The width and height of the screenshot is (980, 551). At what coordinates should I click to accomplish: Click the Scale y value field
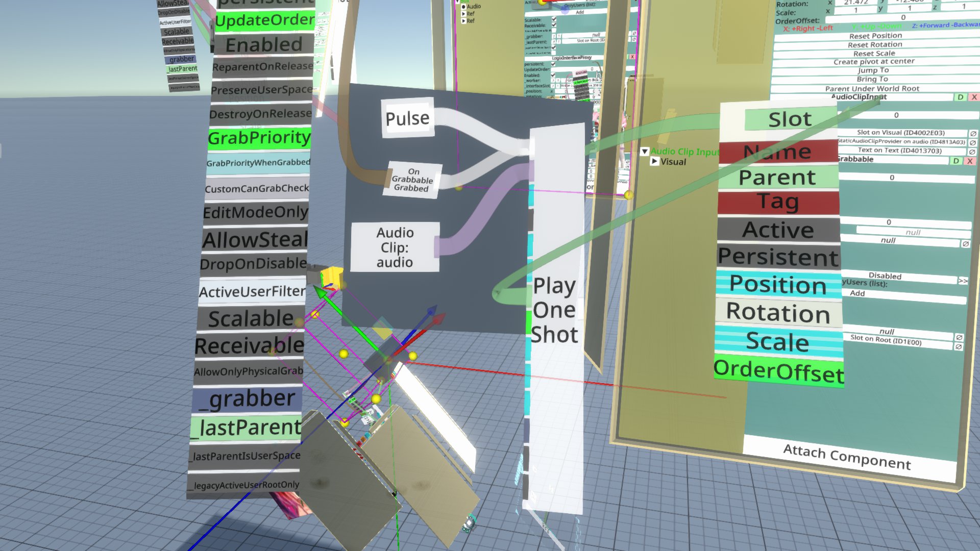909,8
